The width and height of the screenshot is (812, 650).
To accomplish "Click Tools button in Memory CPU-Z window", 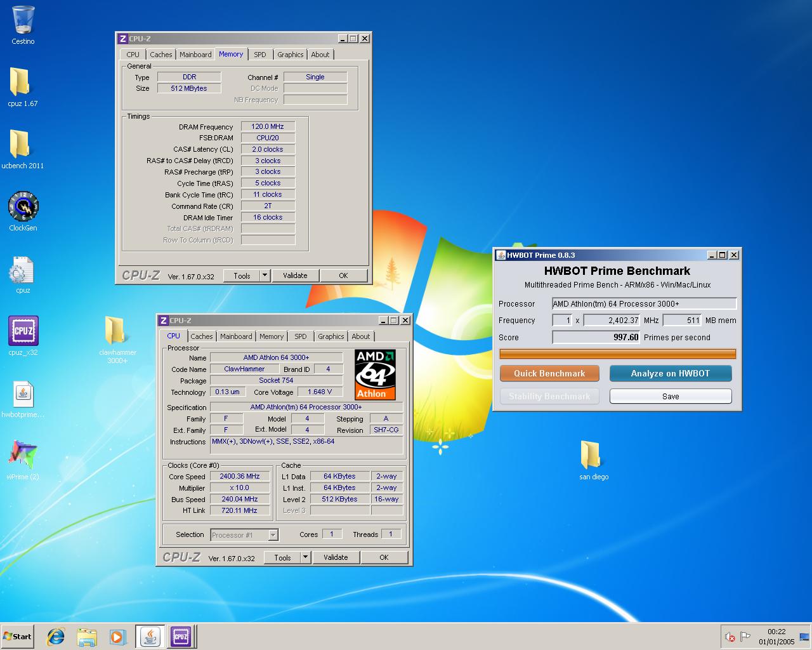I will (x=242, y=275).
